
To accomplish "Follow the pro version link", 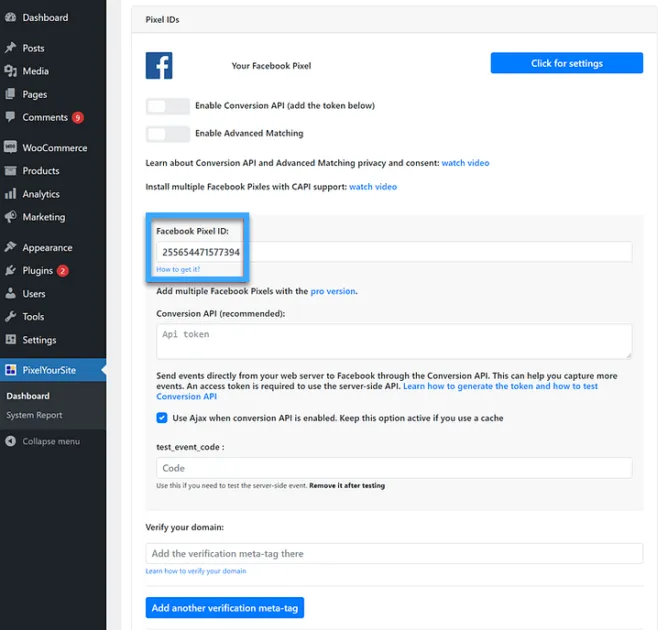I will point(333,291).
